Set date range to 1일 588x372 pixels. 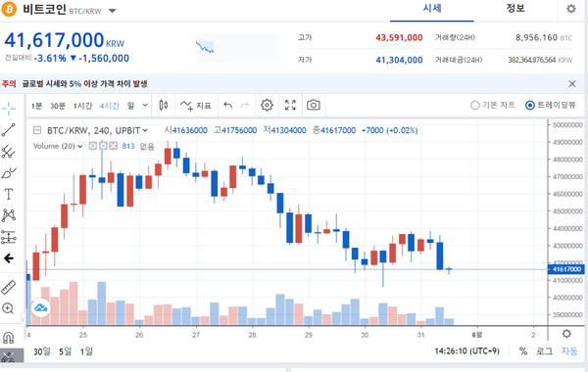pyautogui.click(x=86, y=351)
